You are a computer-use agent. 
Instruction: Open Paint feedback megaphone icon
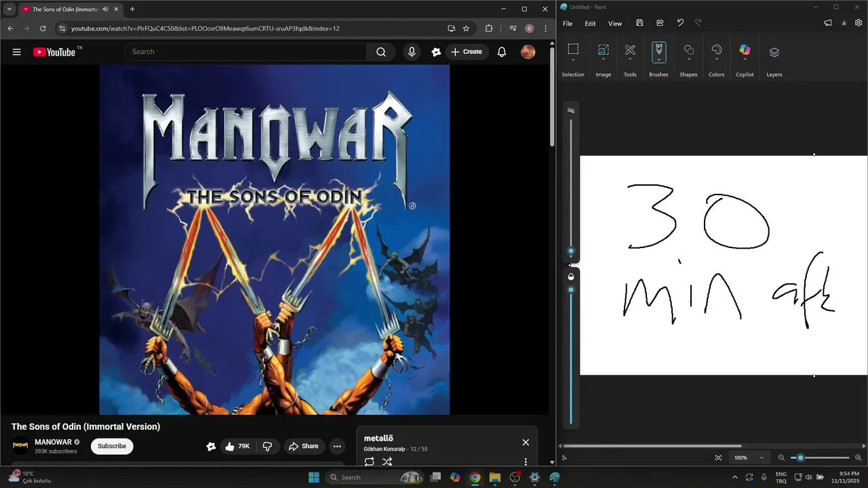click(x=828, y=23)
